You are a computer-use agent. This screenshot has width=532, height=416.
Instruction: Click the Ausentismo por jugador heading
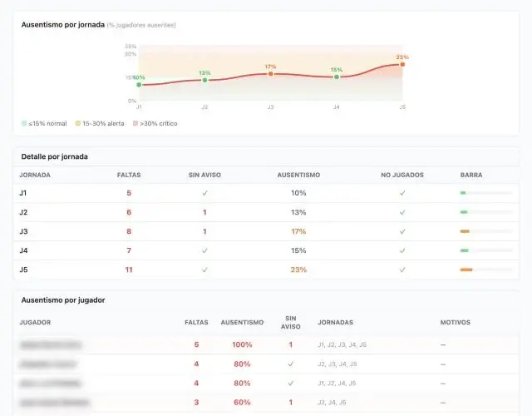tap(63, 300)
